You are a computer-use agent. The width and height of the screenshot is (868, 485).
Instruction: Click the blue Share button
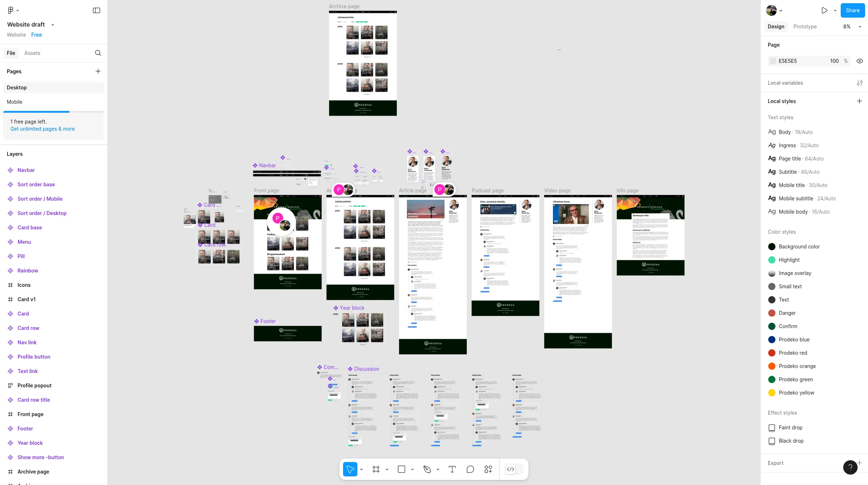(x=852, y=10)
